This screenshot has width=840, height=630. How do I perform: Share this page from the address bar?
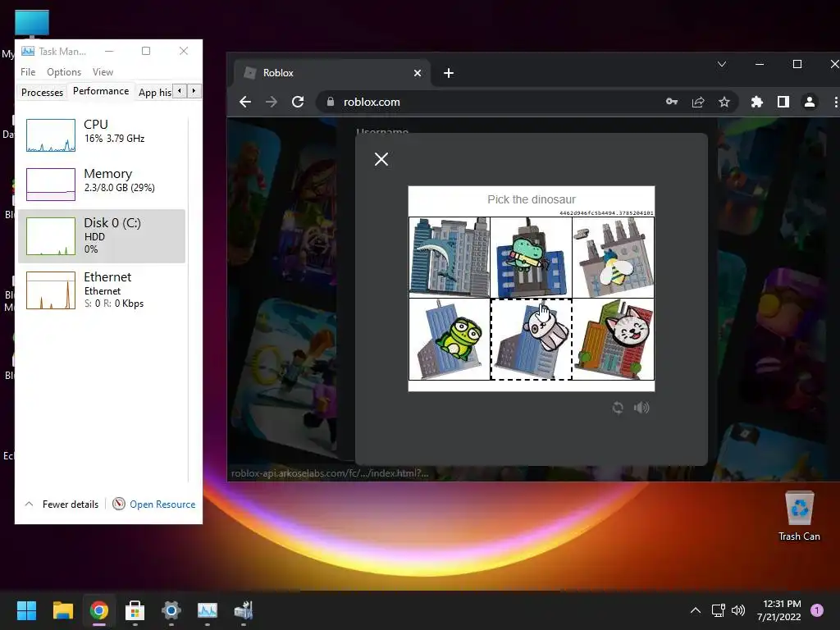point(698,102)
